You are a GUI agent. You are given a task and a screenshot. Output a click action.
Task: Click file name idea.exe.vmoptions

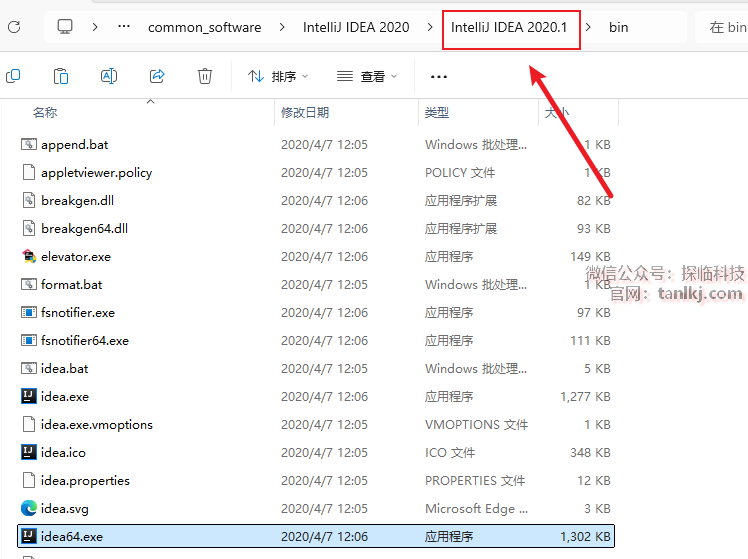click(x=97, y=424)
